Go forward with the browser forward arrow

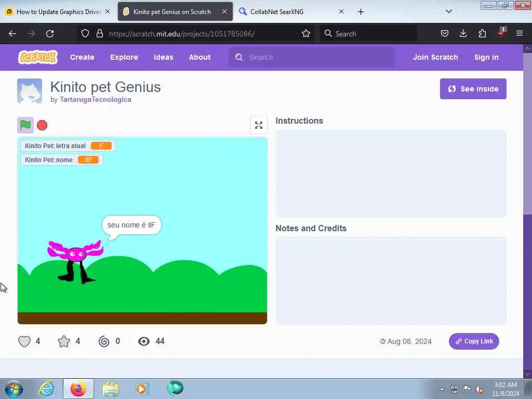point(31,34)
